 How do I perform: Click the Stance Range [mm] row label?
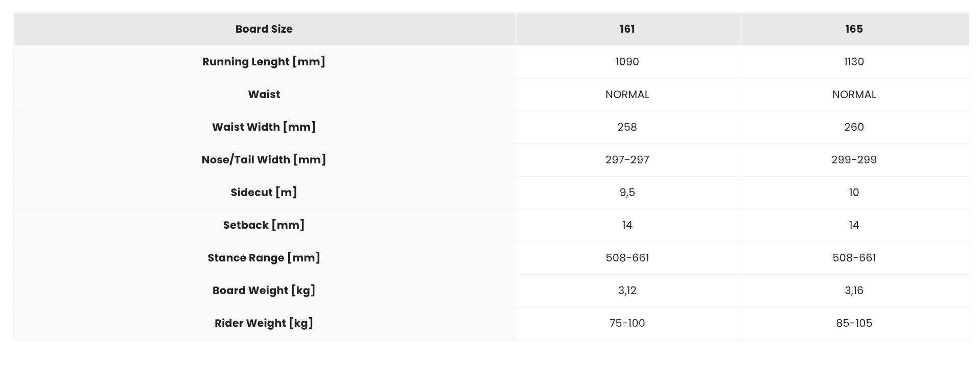264,258
